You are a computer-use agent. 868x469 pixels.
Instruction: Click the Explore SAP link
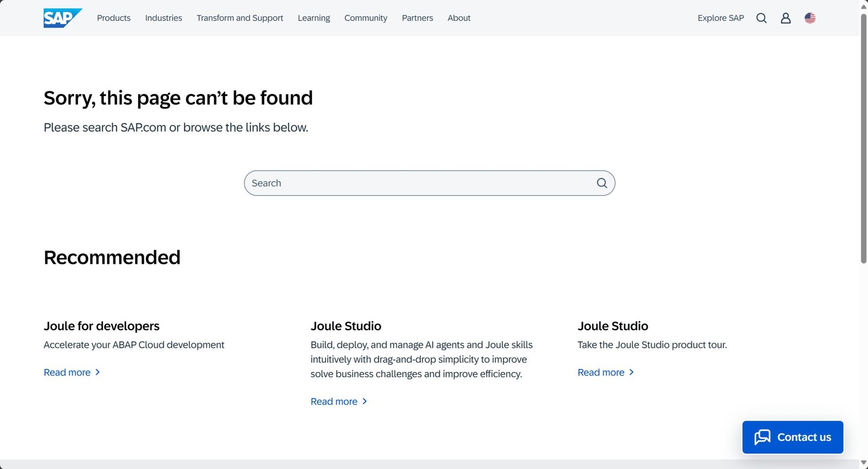pyautogui.click(x=720, y=18)
